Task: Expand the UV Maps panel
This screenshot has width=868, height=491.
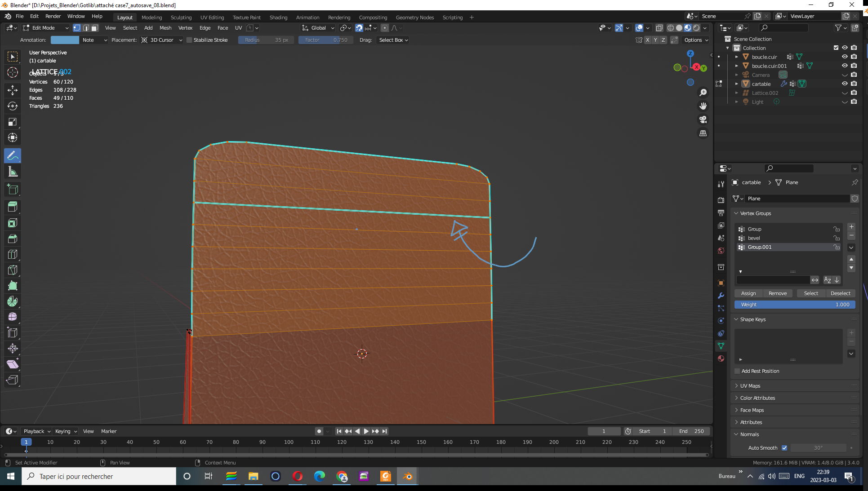Action: tap(795, 386)
